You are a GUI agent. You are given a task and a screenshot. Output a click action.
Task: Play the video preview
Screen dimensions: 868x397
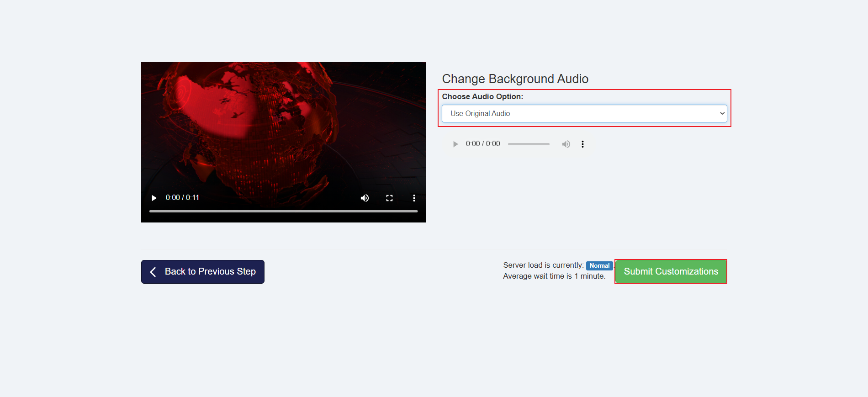154,198
